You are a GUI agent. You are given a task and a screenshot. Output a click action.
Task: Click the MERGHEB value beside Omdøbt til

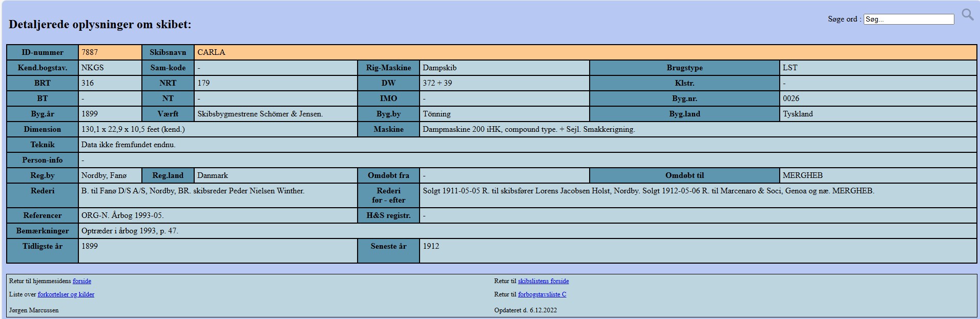click(802, 175)
